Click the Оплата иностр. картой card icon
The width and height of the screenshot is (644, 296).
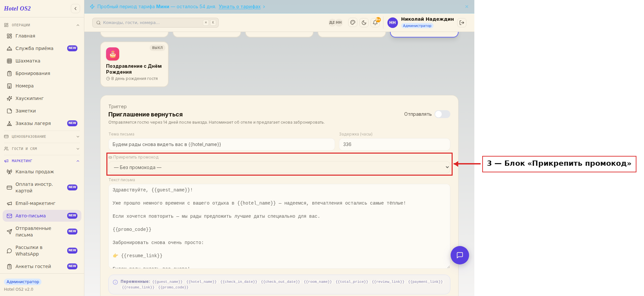pos(10,187)
